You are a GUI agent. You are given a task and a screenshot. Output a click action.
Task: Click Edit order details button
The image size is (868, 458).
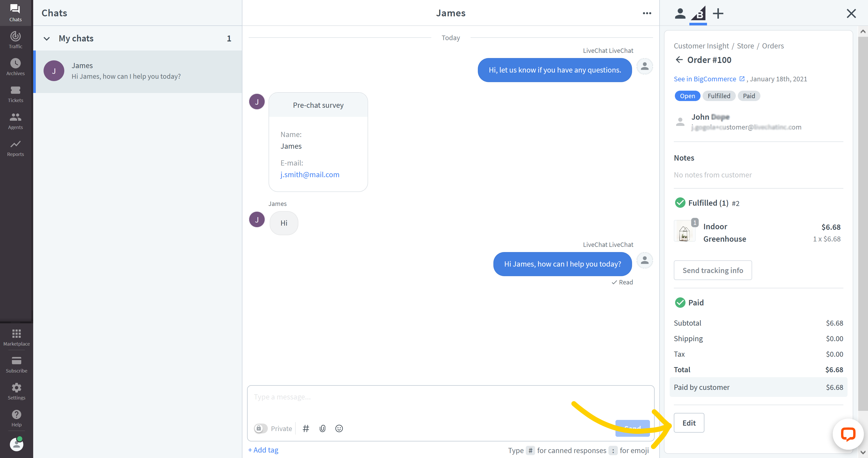click(x=689, y=423)
